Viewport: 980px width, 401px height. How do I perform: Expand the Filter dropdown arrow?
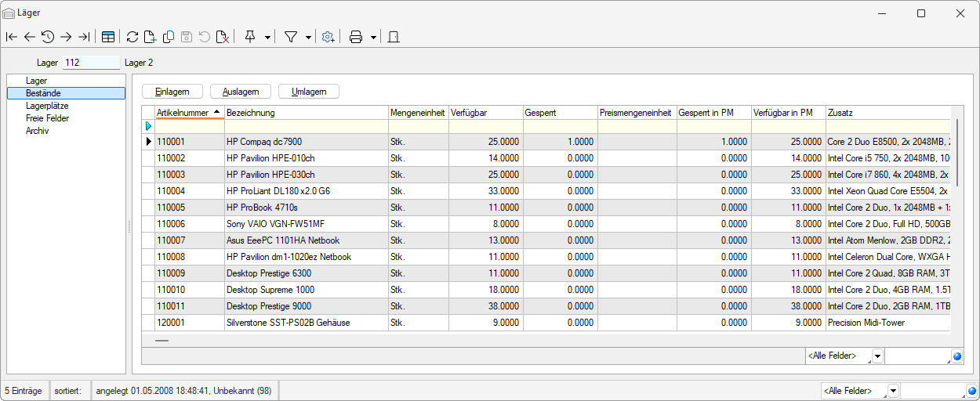[x=308, y=37]
